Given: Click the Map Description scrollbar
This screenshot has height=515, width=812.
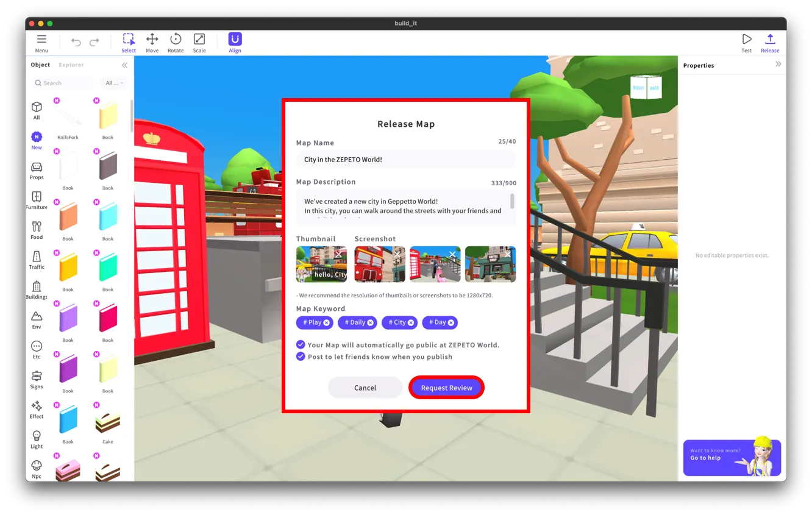Looking at the screenshot, I should pyautogui.click(x=512, y=201).
